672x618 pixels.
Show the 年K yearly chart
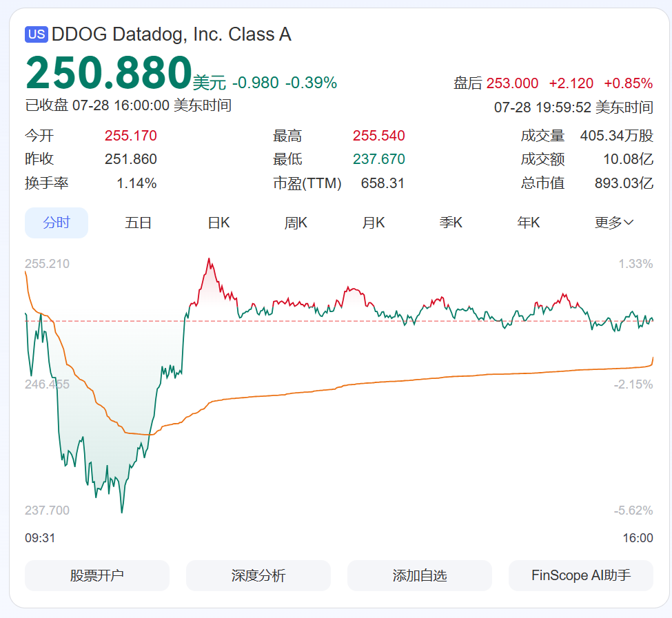[529, 223]
